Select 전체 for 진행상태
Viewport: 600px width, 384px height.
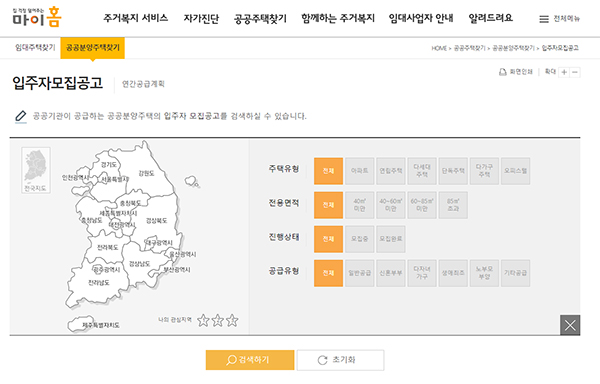[328, 239]
